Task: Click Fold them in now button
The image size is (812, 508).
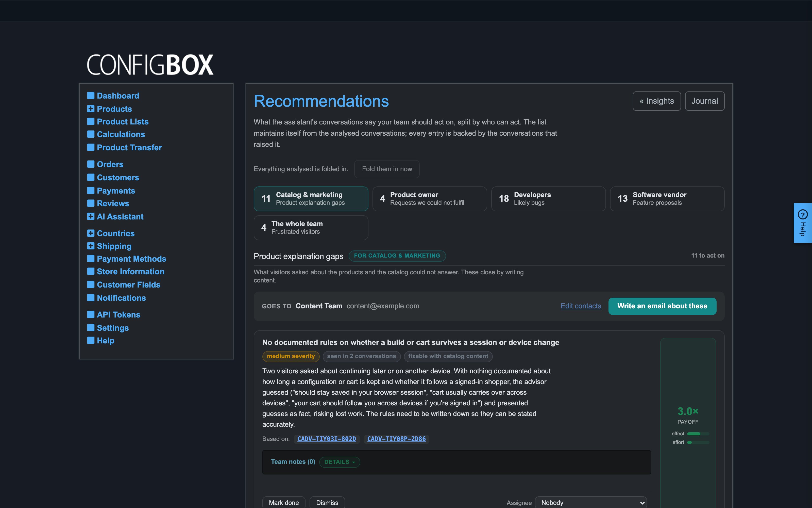Action: click(x=387, y=169)
